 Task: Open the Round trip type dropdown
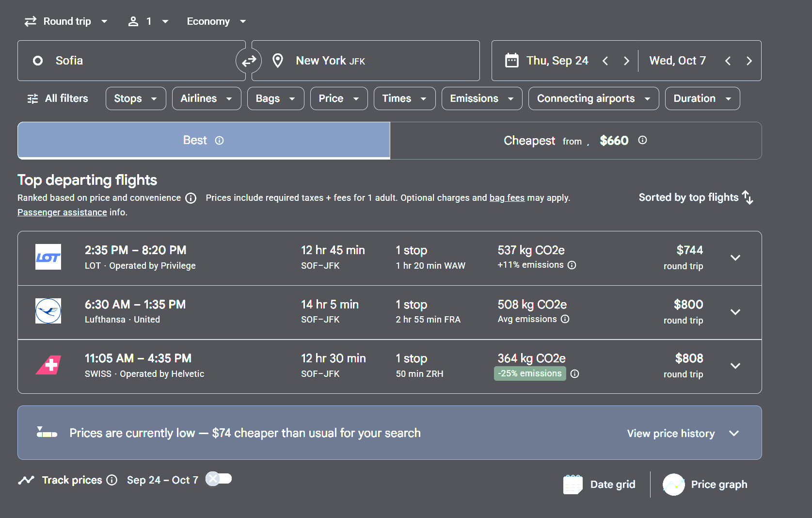tap(66, 21)
